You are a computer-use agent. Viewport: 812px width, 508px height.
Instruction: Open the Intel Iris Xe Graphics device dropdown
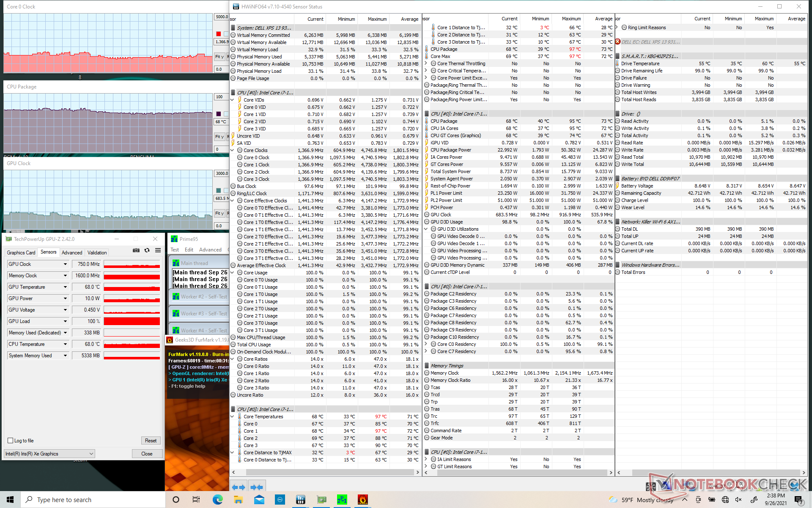(x=49, y=454)
